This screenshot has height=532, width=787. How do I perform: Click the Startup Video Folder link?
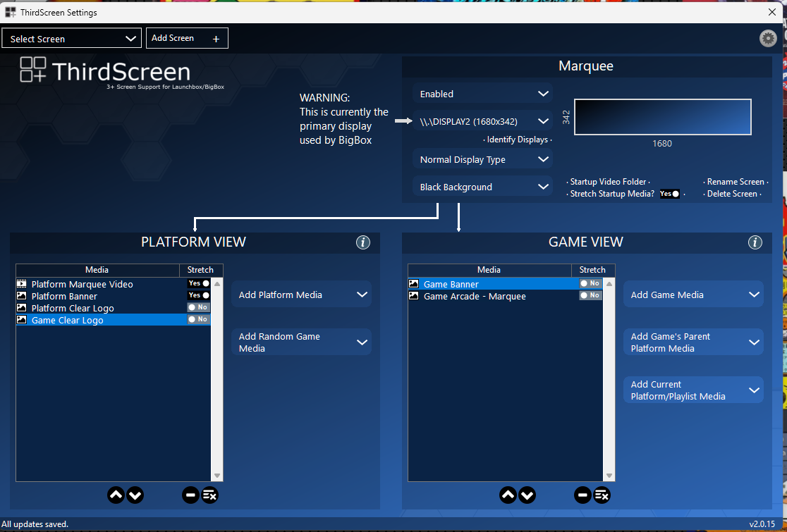point(609,182)
